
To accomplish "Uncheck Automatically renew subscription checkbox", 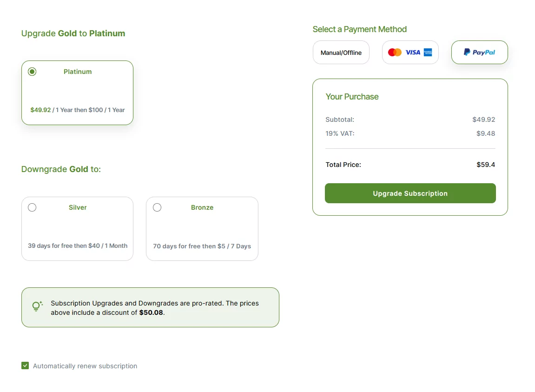I will click(x=25, y=365).
